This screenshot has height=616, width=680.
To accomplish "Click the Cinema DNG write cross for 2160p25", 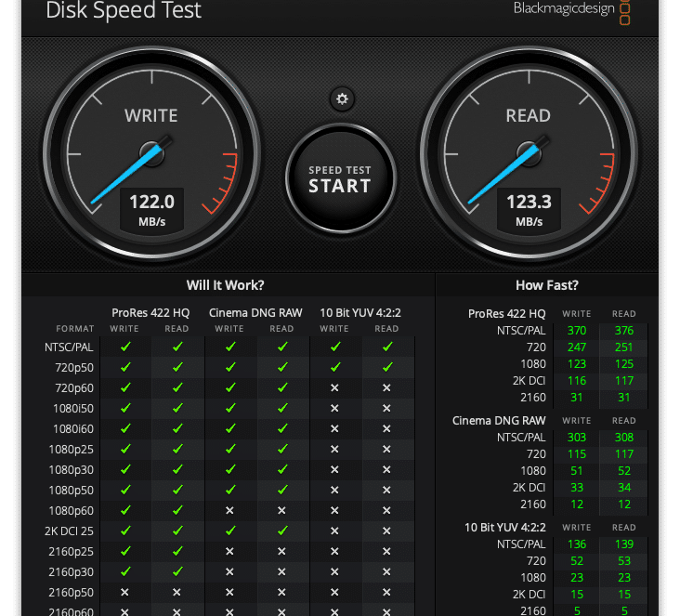I will (229, 551).
